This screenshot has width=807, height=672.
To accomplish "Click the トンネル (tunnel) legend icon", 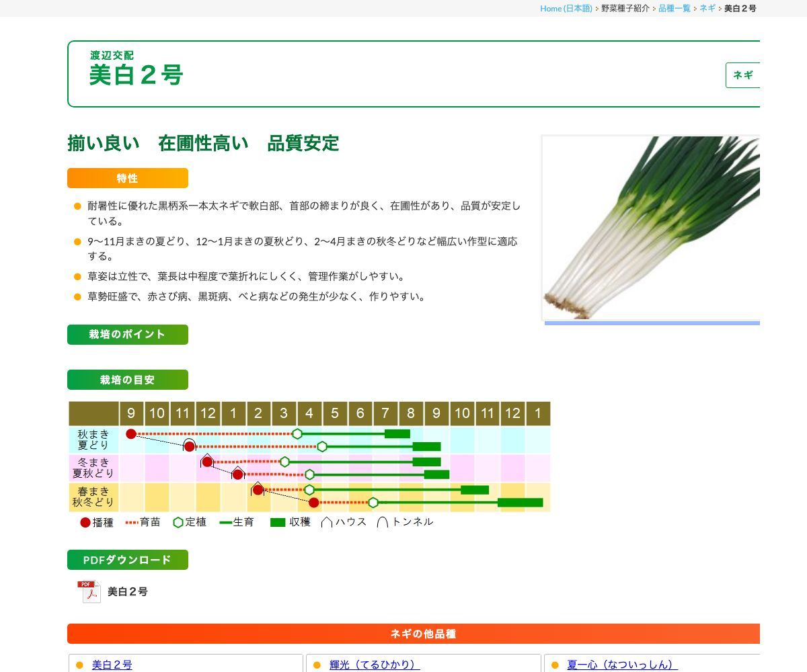I will tap(382, 521).
